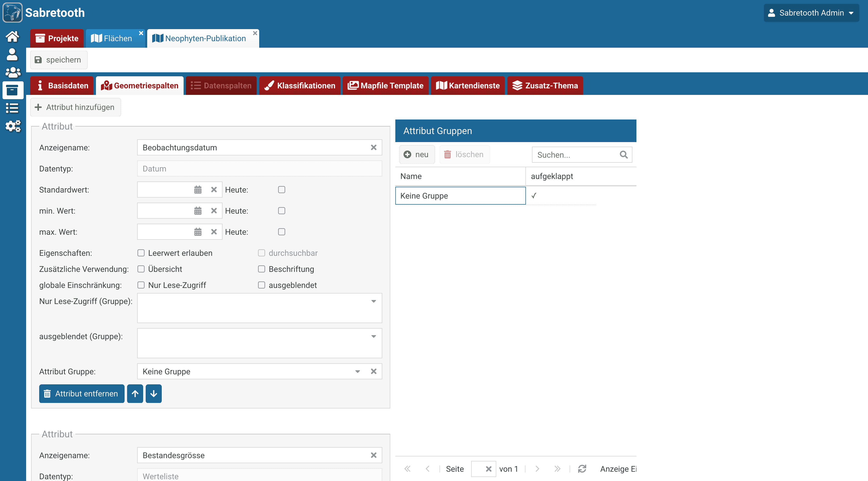Open the settings gears icon in sidebar
The width and height of the screenshot is (868, 481).
click(13, 126)
